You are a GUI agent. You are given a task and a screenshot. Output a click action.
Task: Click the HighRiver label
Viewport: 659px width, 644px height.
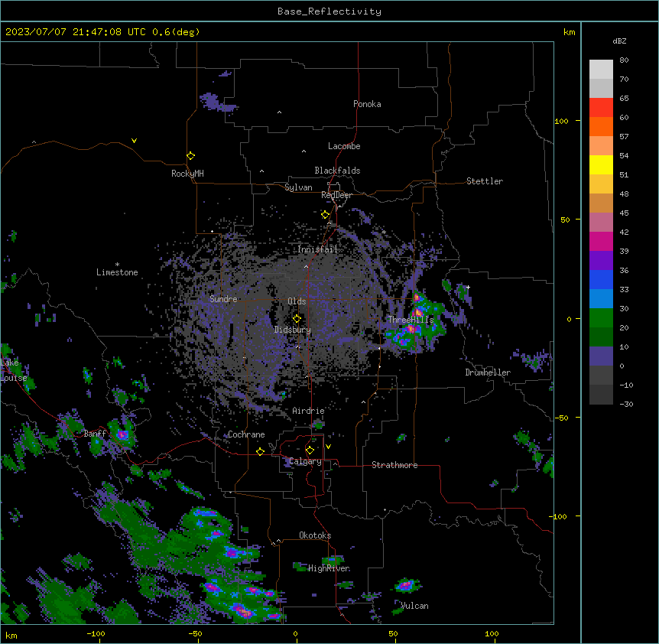pyautogui.click(x=329, y=568)
